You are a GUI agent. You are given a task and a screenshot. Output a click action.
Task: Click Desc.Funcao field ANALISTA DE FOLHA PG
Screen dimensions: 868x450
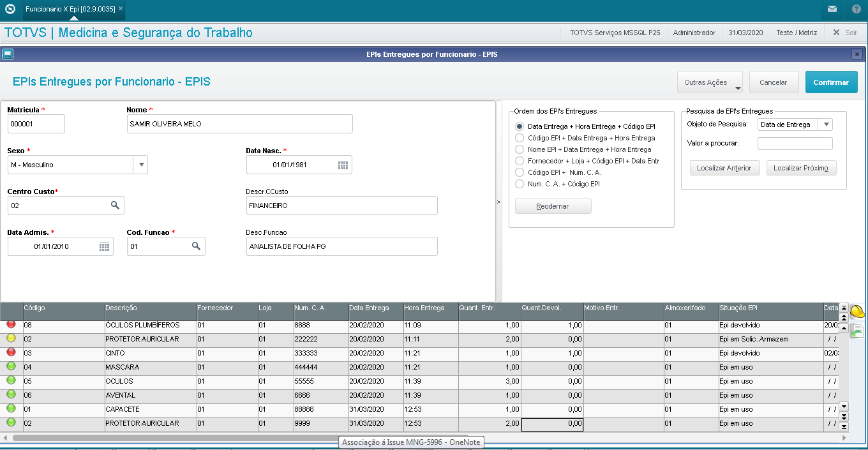342,246
